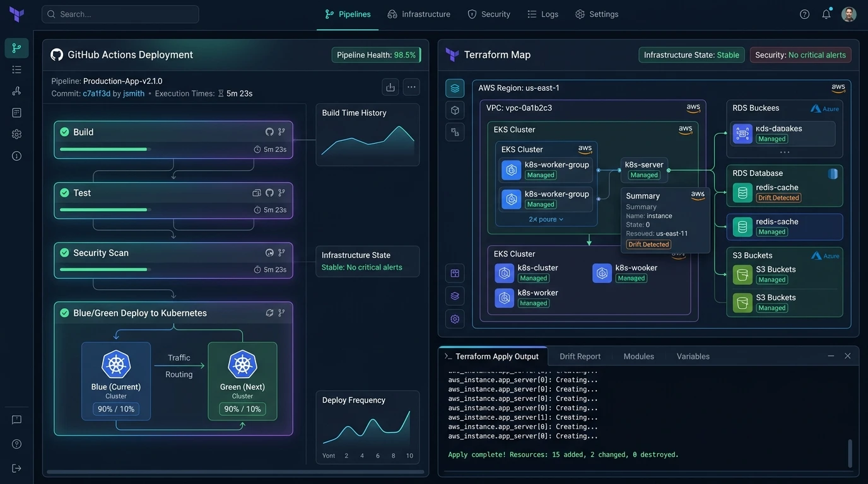The image size is (868, 484).
Task: Click the Security Scan progress bar
Action: [105, 269]
